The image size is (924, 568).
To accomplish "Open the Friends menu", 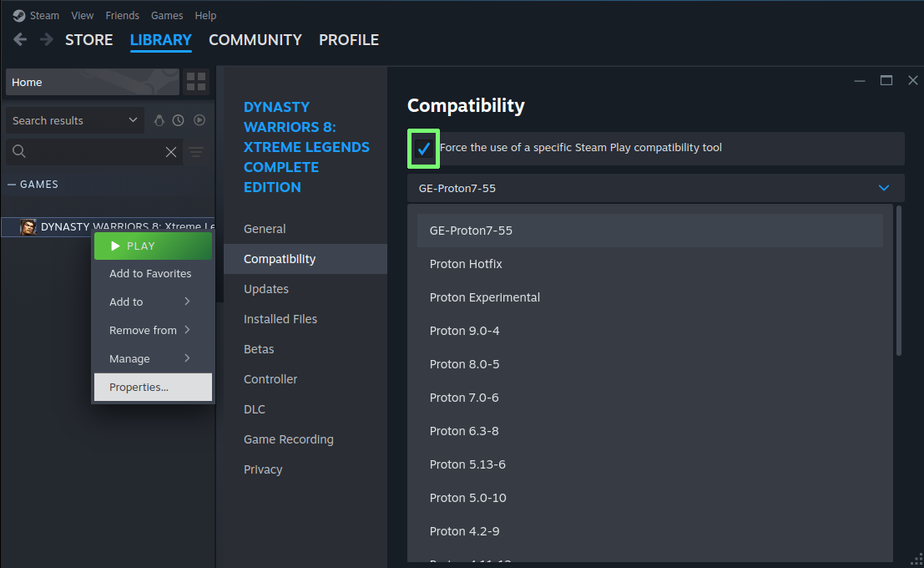I will tap(122, 15).
